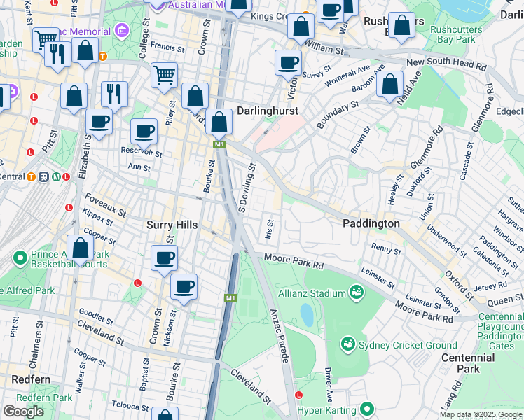Select the shopping bag near Rushcutters Bay Park
The image size is (524, 420).
[x=401, y=27]
